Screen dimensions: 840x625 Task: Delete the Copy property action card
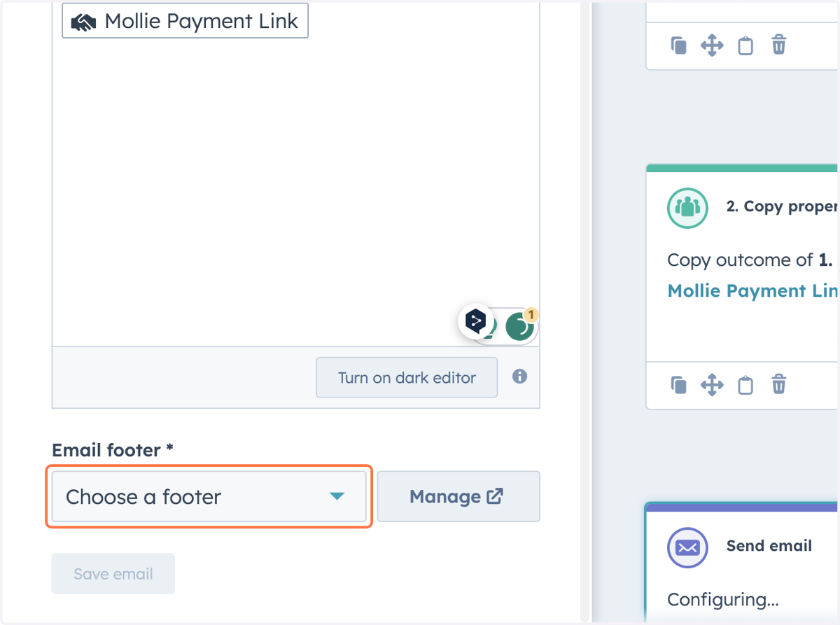click(x=779, y=384)
